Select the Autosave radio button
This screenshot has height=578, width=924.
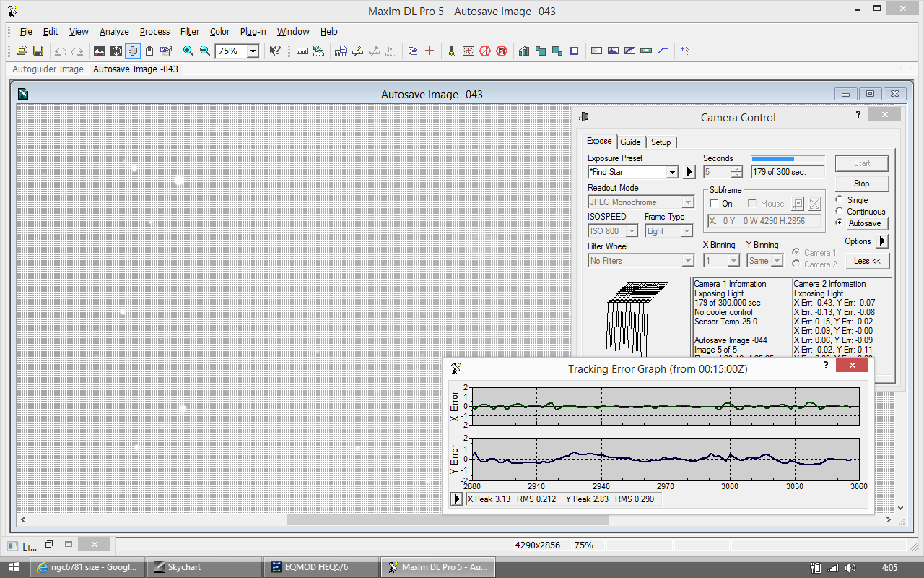pyautogui.click(x=840, y=223)
